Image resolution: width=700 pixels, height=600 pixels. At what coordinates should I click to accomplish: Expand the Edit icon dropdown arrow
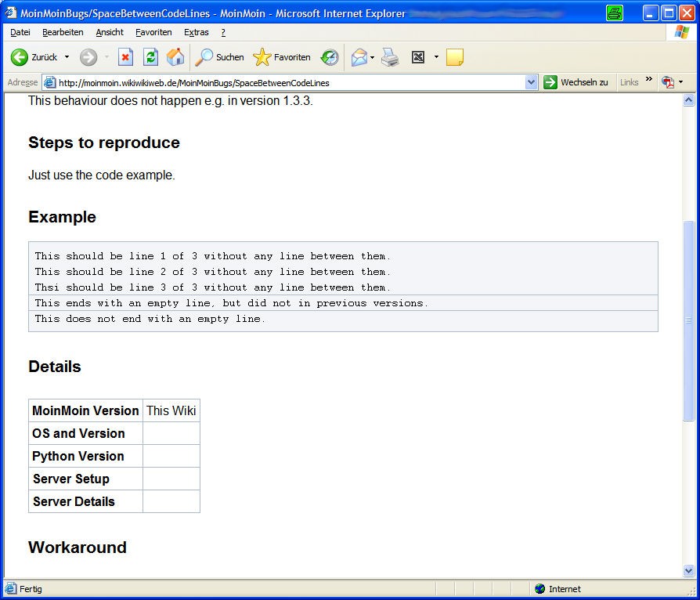coord(436,57)
